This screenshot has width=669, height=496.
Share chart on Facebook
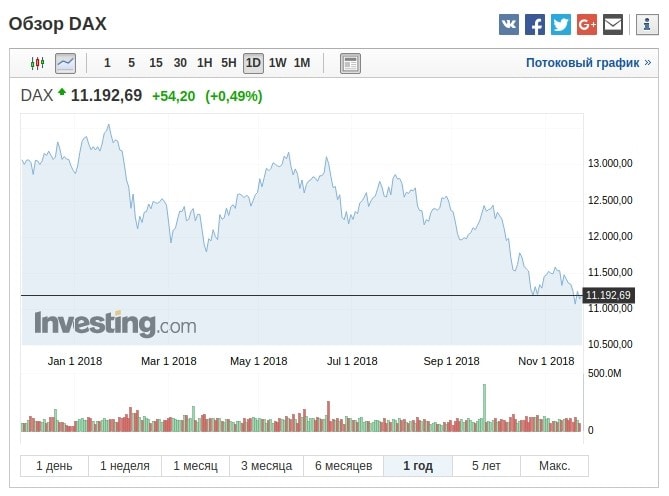tap(535, 24)
